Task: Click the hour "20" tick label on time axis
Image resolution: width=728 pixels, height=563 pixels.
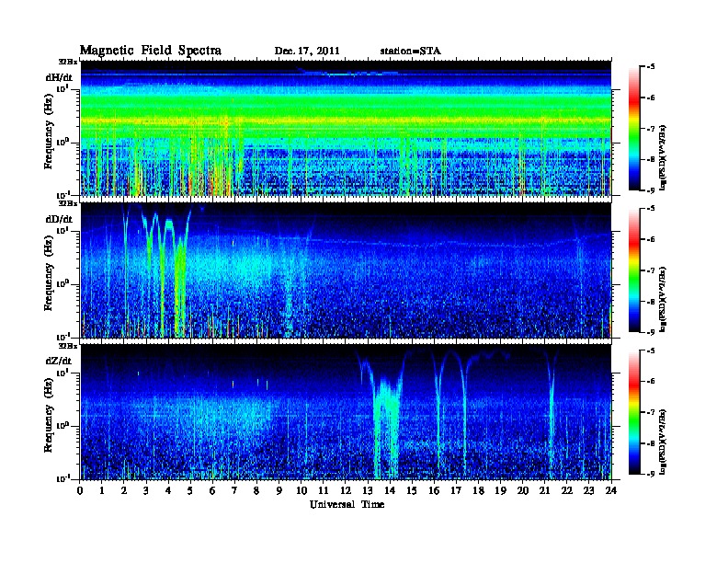Action: (x=523, y=490)
